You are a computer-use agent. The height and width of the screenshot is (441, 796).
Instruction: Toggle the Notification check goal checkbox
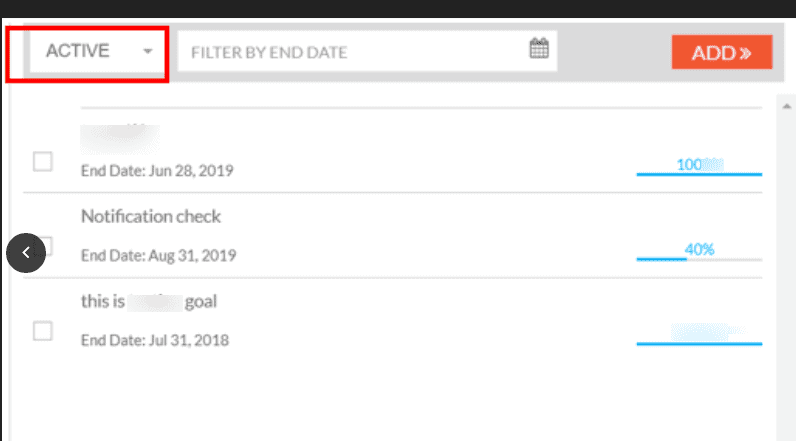pyautogui.click(x=46, y=246)
